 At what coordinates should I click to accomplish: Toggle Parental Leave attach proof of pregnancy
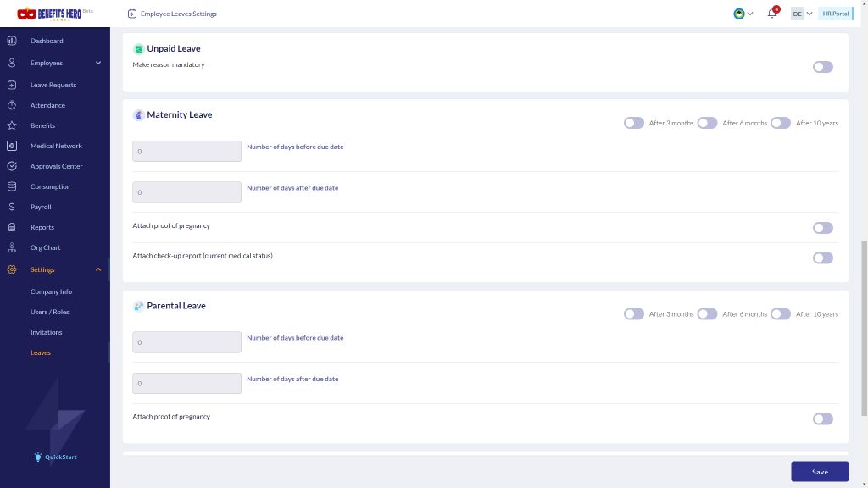coord(822,419)
